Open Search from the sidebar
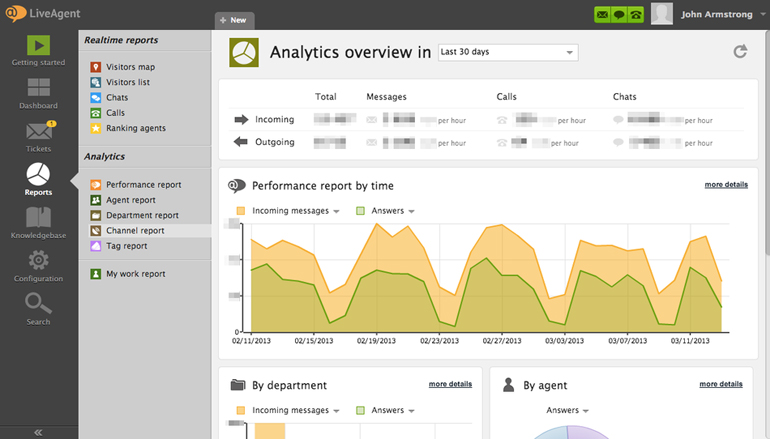The width and height of the screenshot is (770, 439). [38, 308]
